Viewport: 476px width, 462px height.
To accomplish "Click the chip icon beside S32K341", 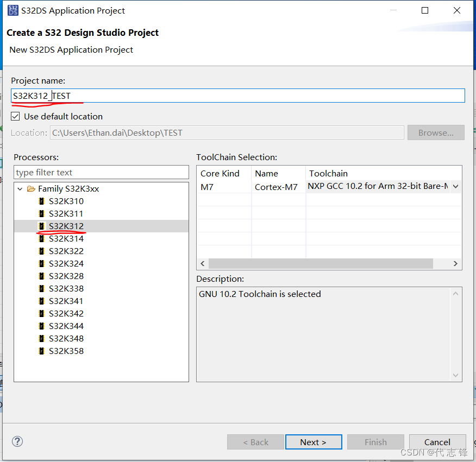I will tap(42, 301).
